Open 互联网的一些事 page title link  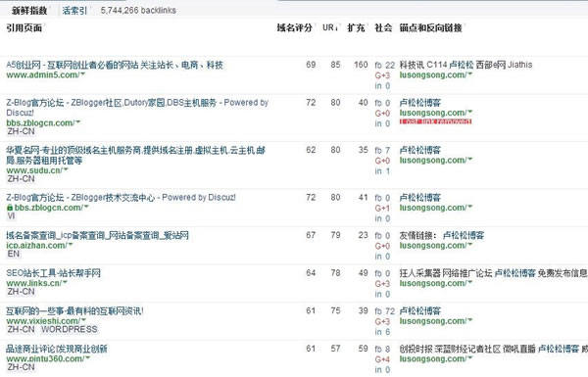pyautogui.click(x=74, y=310)
